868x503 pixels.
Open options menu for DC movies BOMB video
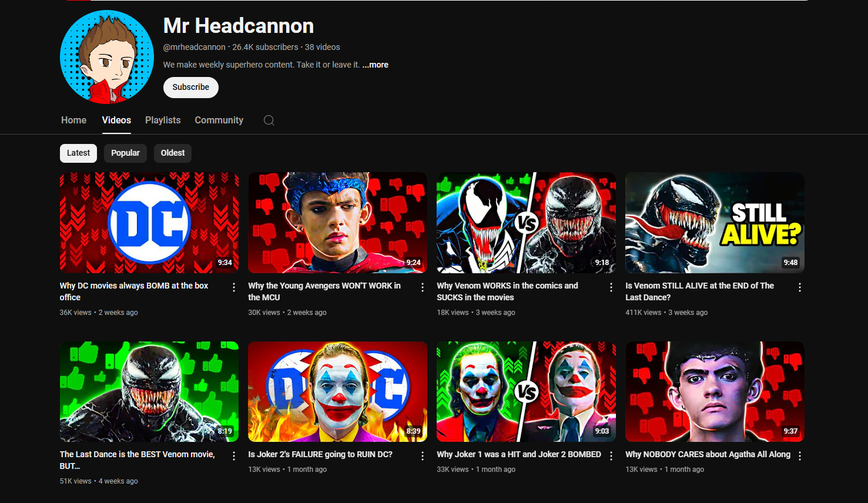click(234, 287)
